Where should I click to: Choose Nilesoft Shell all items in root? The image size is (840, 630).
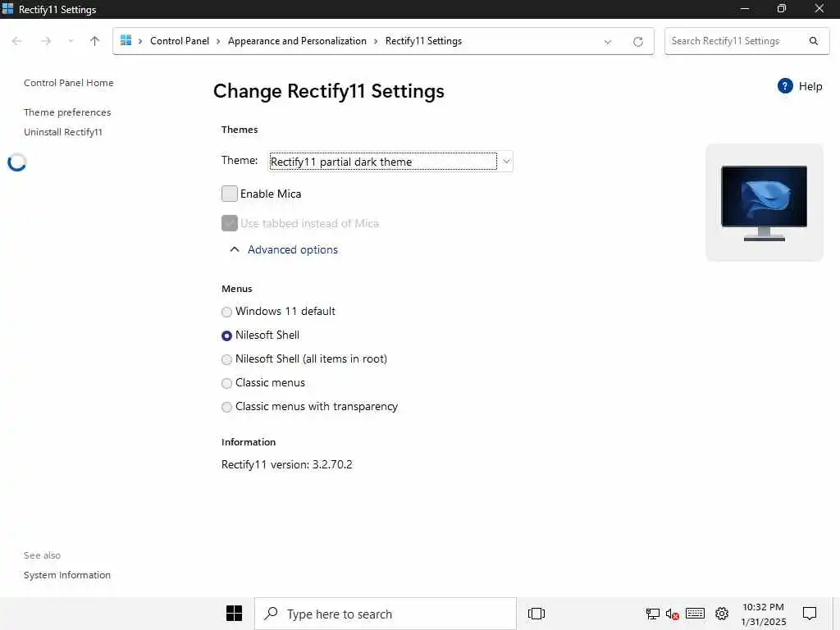pyautogui.click(x=226, y=359)
